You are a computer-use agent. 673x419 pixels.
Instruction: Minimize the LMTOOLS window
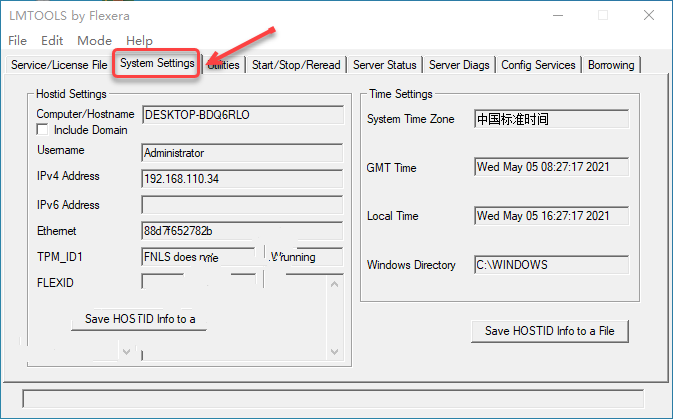(x=558, y=15)
